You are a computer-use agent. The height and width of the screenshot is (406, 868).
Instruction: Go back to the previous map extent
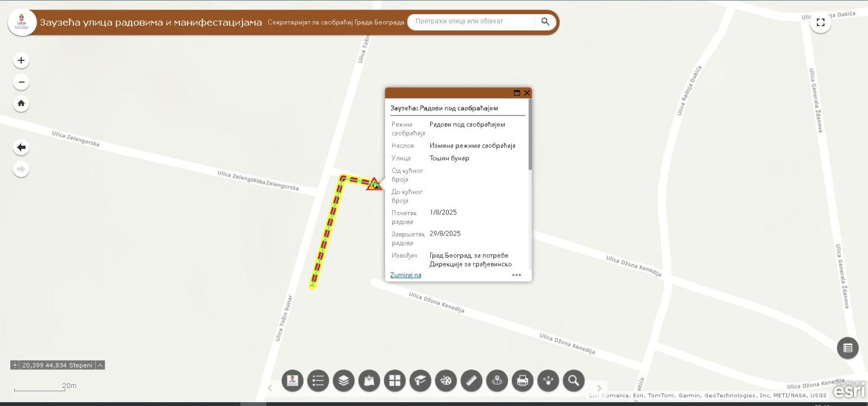[21, 148]
